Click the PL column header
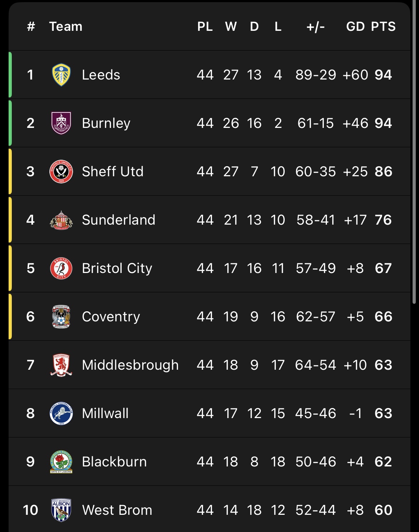This screenshot has width=419, height=532. tap(205, 27)
